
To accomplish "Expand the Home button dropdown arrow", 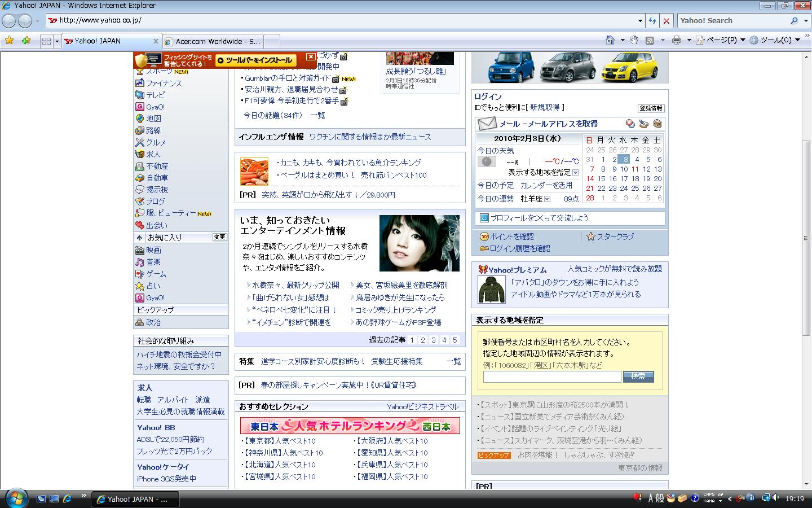I will [623, 40].
